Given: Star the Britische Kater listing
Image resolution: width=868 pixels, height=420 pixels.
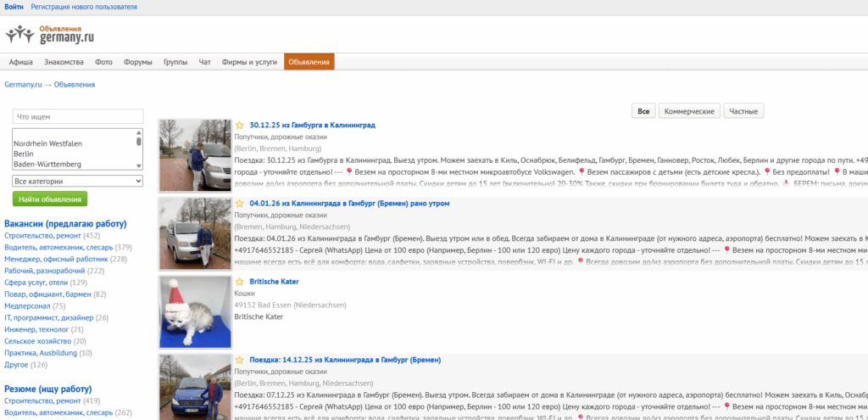Looking at the screenshot, I should click(240, 282).
